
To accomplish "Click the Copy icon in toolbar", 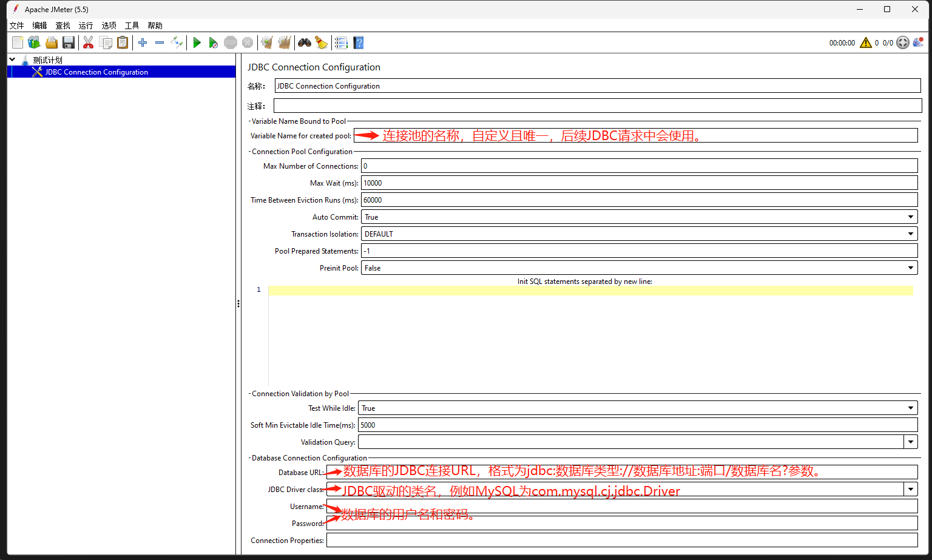I will pyautogui.click(x=106, y=42).
